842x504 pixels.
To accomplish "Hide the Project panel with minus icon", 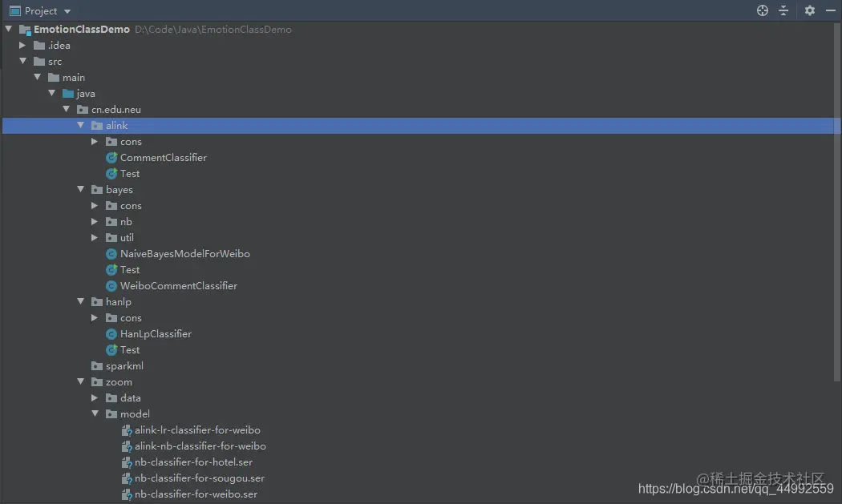I will (x=830, y=10).
